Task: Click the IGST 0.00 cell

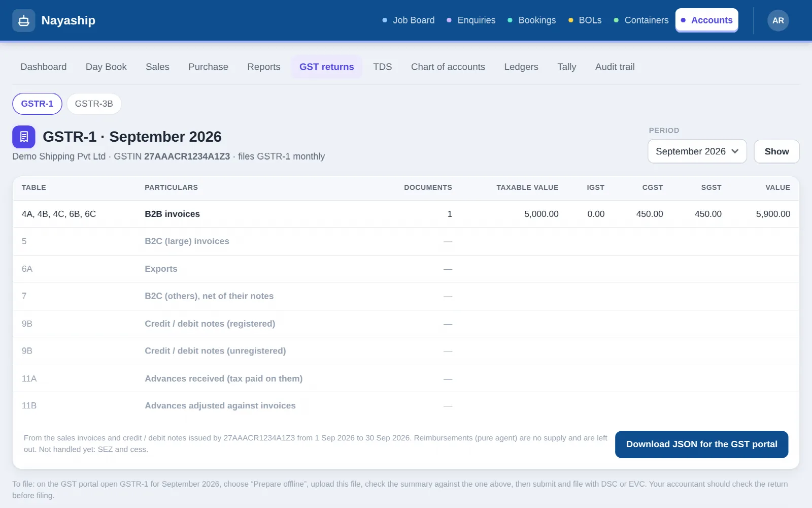Action: tap(596, 214)
